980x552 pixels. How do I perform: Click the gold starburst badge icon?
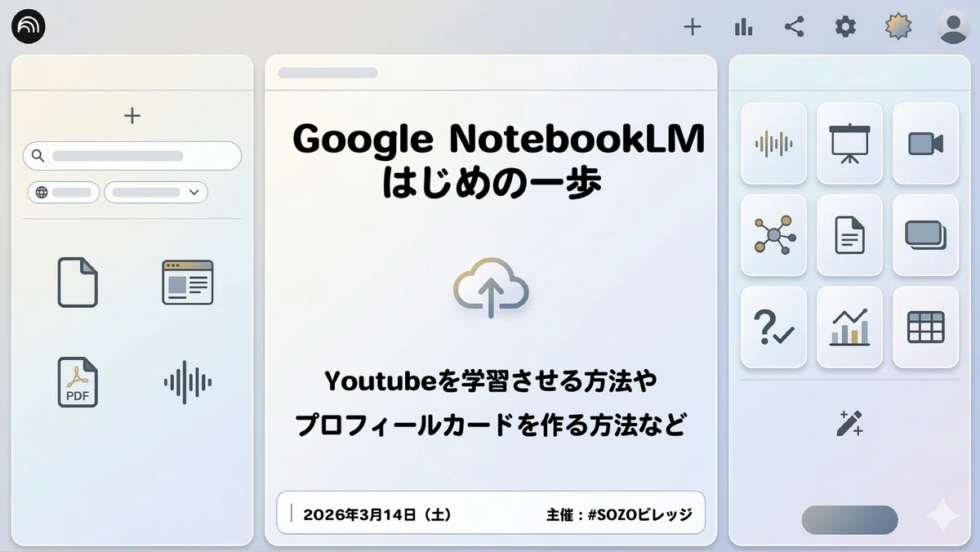coord(898,26)
